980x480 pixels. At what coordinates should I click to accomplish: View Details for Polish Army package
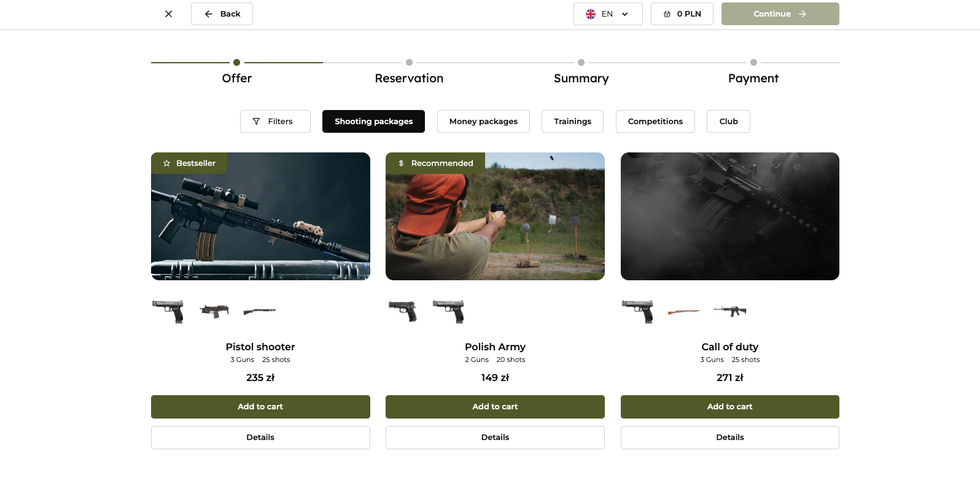pyautogui.click(x=495, y=438)
